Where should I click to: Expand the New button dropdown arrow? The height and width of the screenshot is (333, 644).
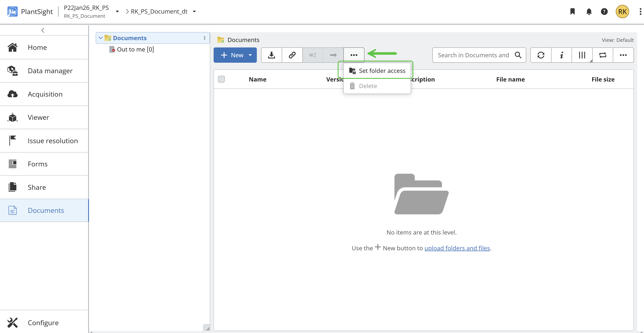pos(250,55)
